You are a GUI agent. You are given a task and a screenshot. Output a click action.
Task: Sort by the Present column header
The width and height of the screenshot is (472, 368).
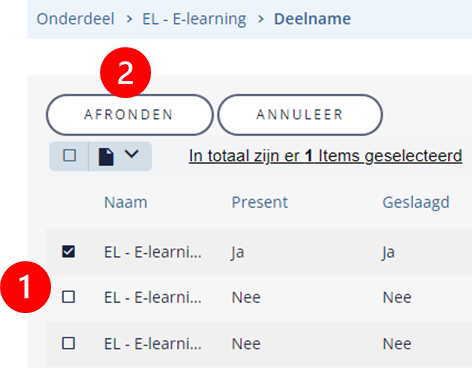tap(260, 202)
